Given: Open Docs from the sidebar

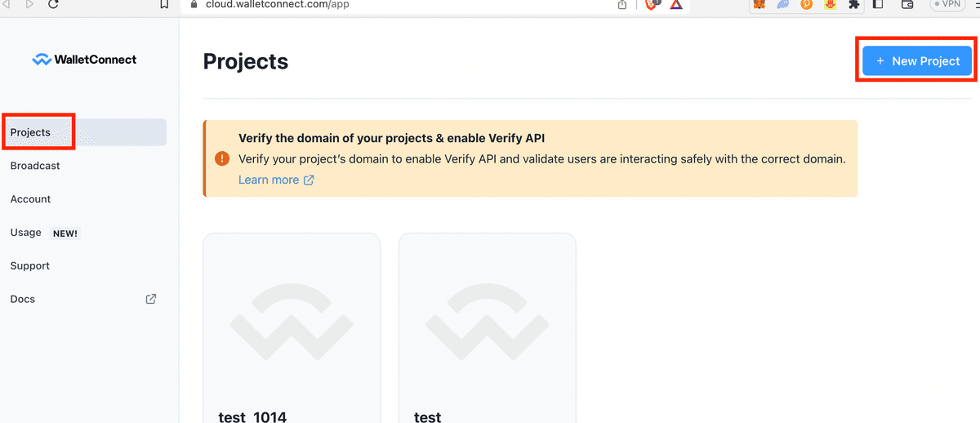Looking at the screenshot, I should click(23, 300).
